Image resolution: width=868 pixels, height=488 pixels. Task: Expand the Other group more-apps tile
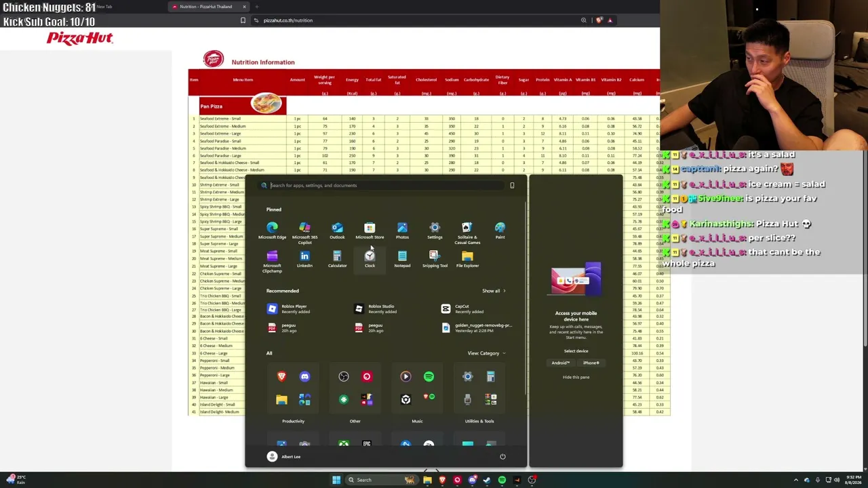click(x=367, y=400)
